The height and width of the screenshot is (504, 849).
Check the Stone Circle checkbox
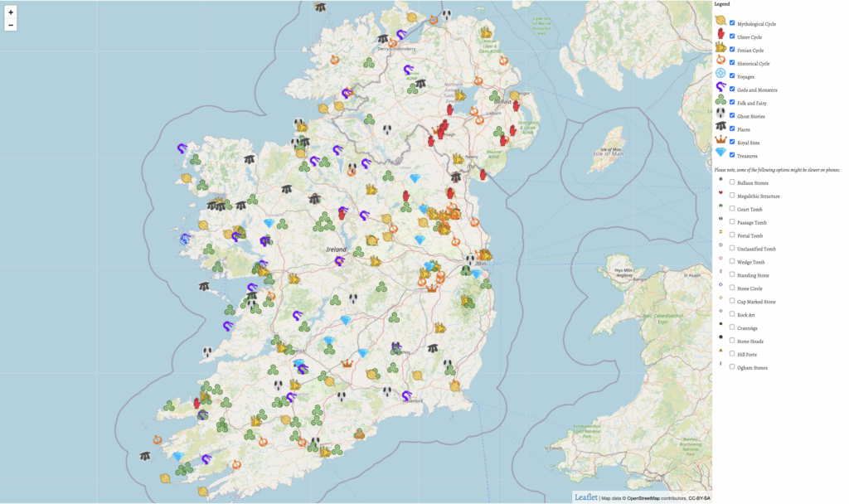coord(732,288)
